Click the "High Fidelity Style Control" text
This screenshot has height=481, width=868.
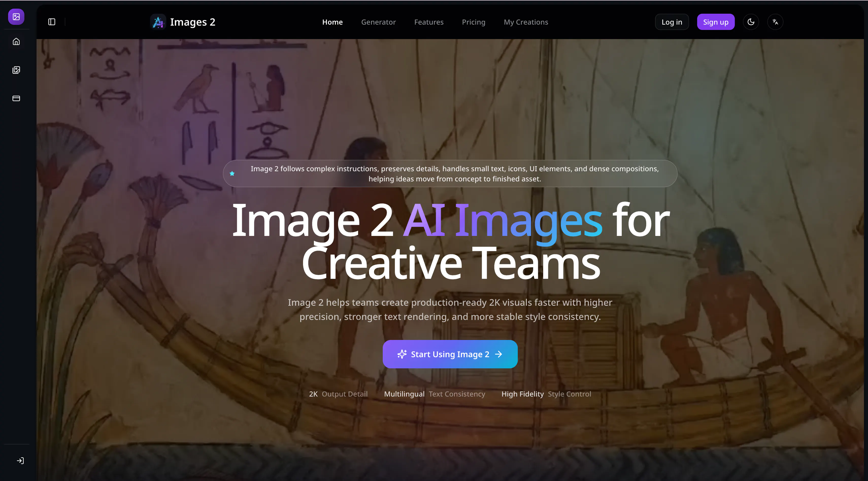tap(546, 394)
